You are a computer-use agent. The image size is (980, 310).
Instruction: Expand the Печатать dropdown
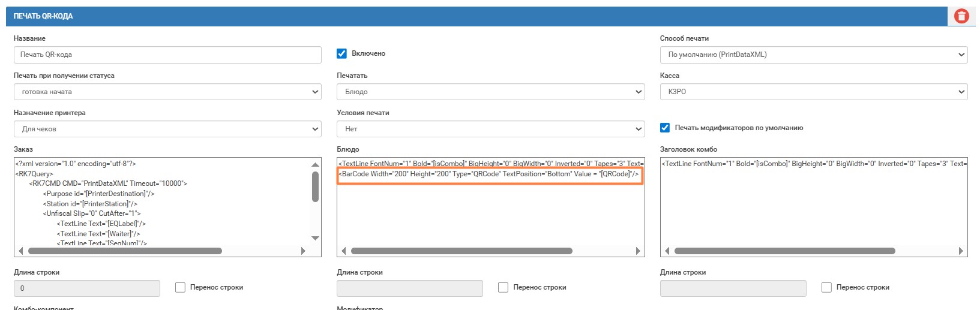(x=490, y=92)
